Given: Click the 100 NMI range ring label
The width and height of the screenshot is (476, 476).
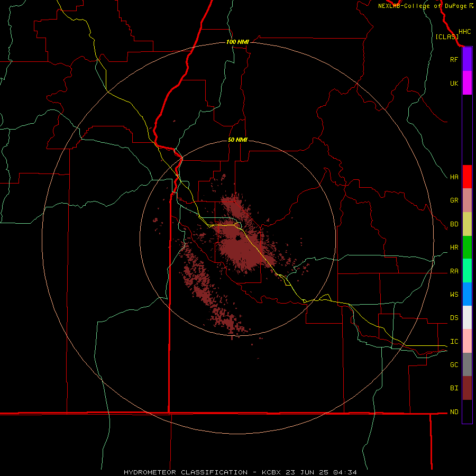Looking at the screenshot, I should click(237, 42).
